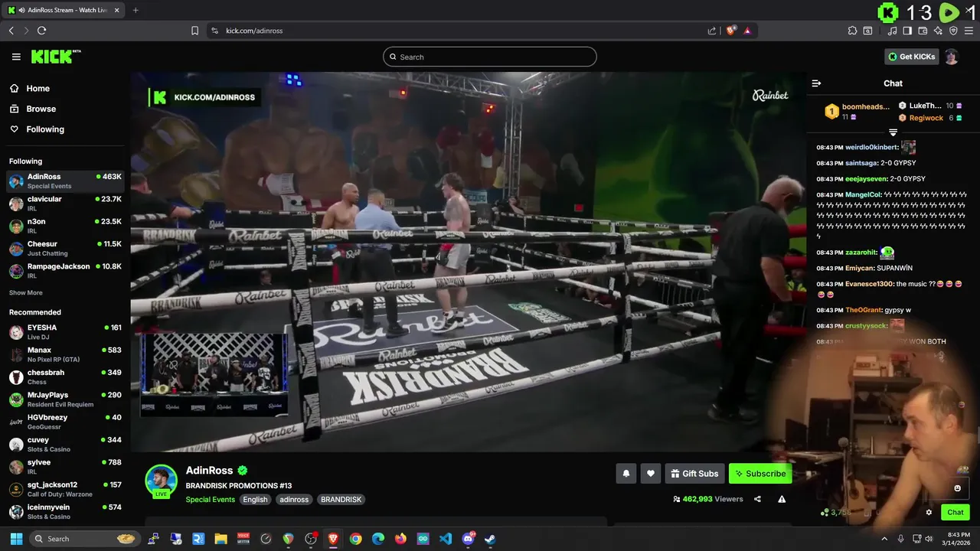The height and width of the screenshot is (551, 980).
Task: Open RampageJackson channel in Following list
Action: [x=65, y=271]
